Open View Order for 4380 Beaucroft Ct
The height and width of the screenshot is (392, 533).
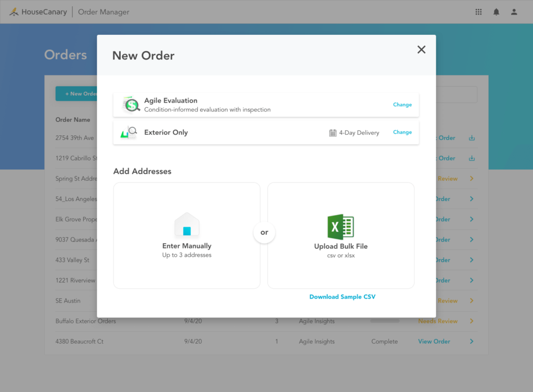point(434,342)
